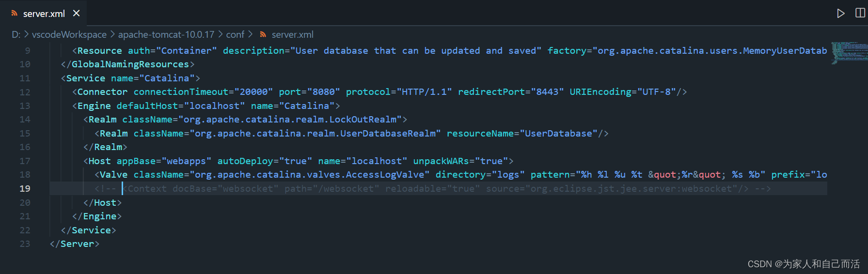The width and height of the screenshot is (868, 274).
Task: Click the closing GlobalNamingResources tag
Action: pos(128,64)
